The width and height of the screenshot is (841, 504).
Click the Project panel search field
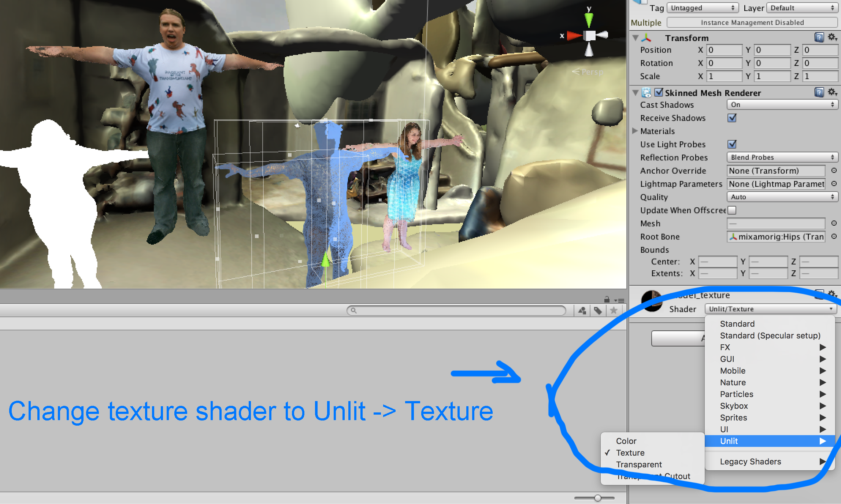[x=456, y=311]
